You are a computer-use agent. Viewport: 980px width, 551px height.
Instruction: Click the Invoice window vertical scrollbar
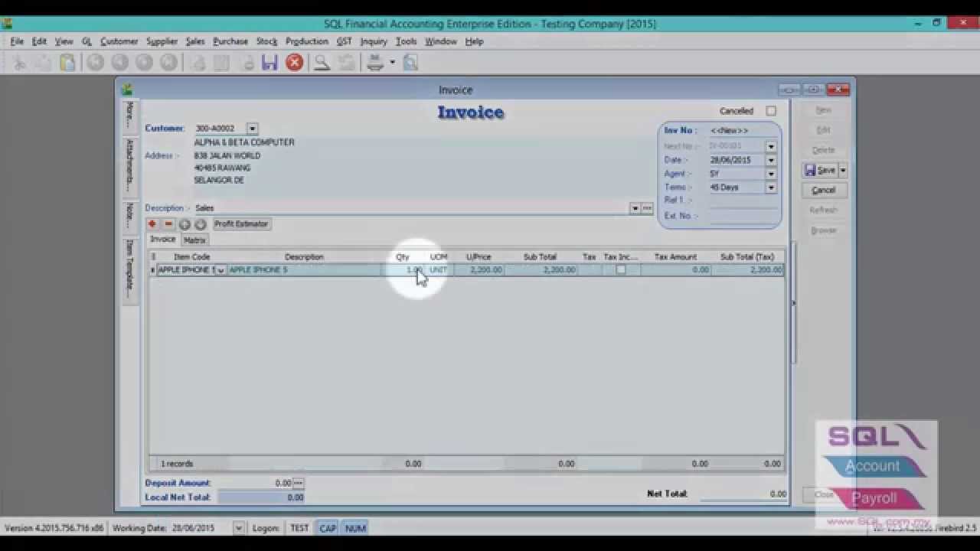point(793,303)
